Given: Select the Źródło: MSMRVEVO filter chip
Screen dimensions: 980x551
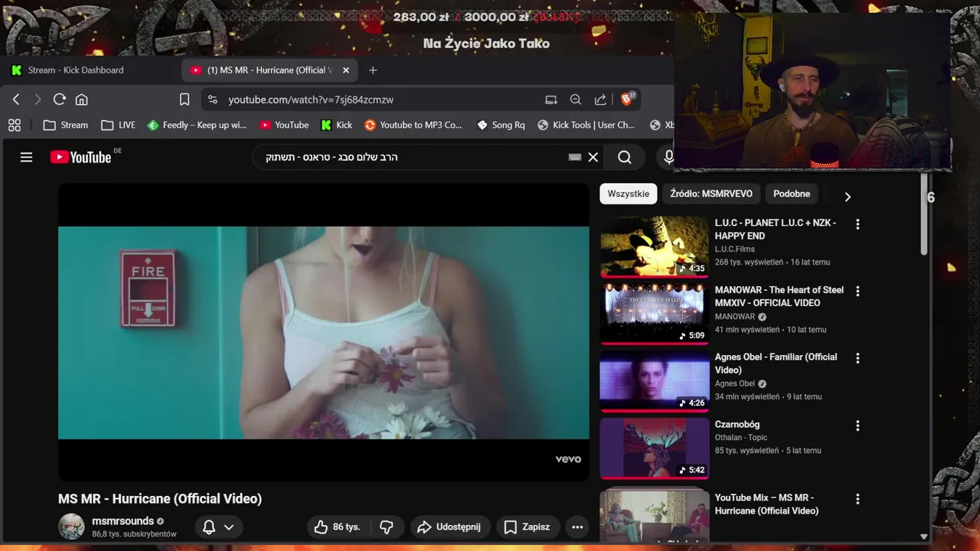Looking at the screenshot, I should point(711,194).
